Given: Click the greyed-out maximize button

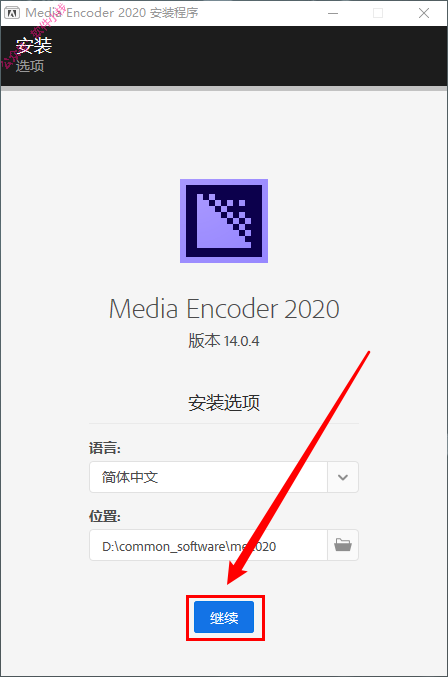Looking at the screenshot, I should point(378,13).
